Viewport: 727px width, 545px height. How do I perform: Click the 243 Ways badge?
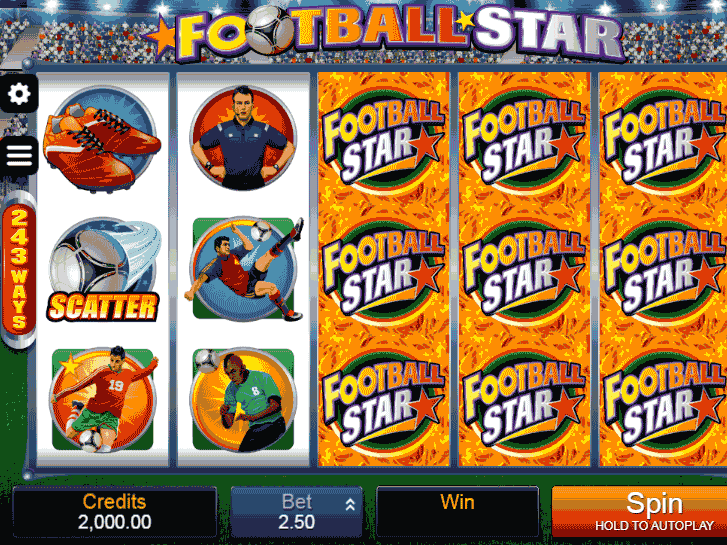19,269
